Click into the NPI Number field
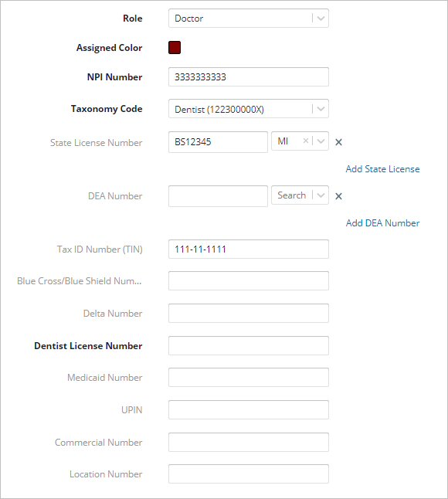The width and height of the screenshot is (448, 499). [x=249, y=76]
